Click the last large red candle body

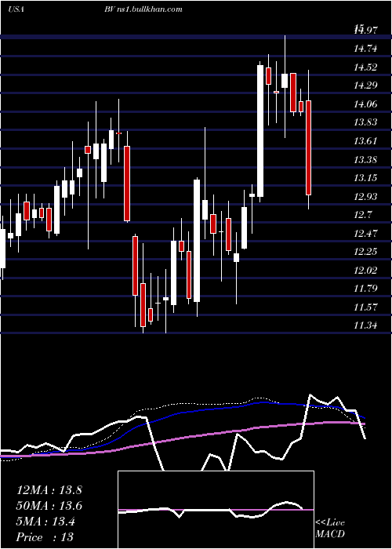308,147
